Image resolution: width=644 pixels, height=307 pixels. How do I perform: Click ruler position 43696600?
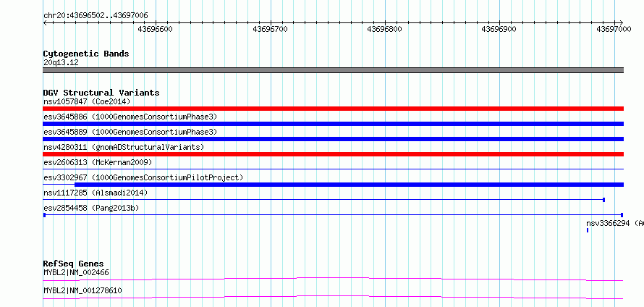pos(156,29)
